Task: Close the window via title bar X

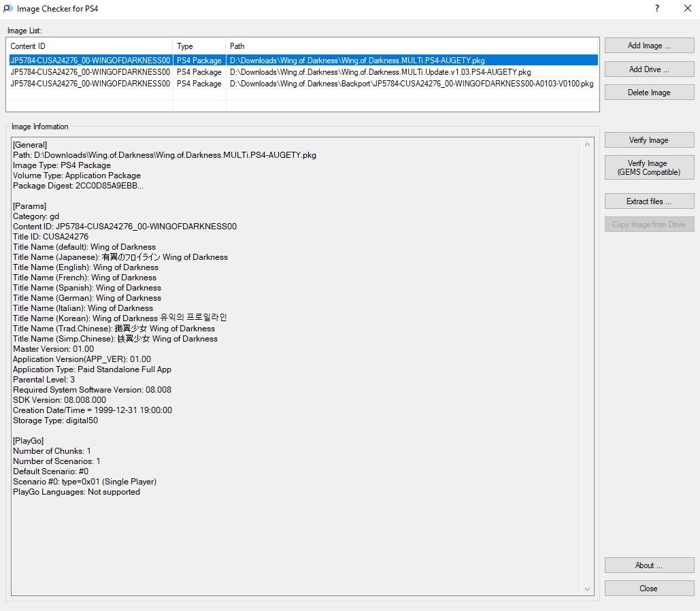Action: click(x=688, y=8)
